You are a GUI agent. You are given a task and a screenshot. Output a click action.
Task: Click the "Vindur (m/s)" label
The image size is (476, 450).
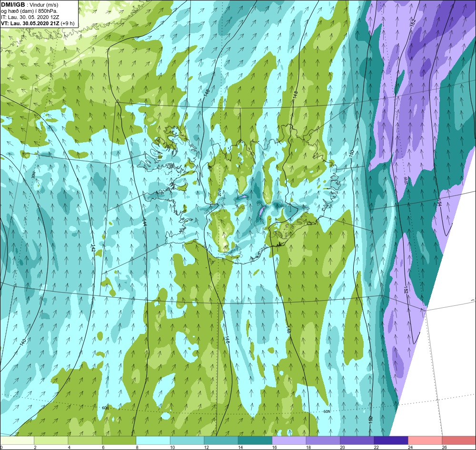(x=45, y=5)
